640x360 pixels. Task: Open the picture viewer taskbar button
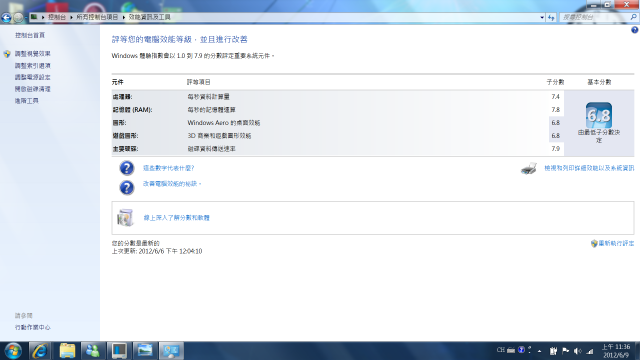pyautogui.click(x=145, y=351)
